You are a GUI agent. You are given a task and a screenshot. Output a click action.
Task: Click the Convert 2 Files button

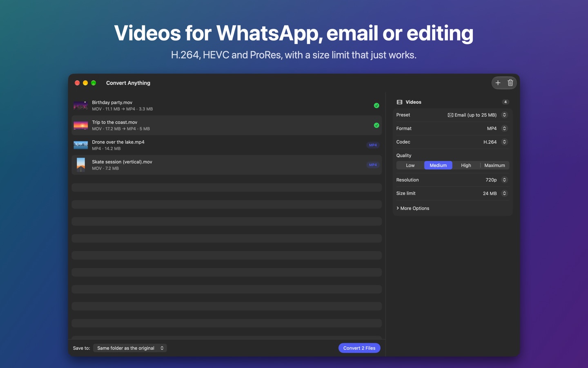tap(359, 348)
